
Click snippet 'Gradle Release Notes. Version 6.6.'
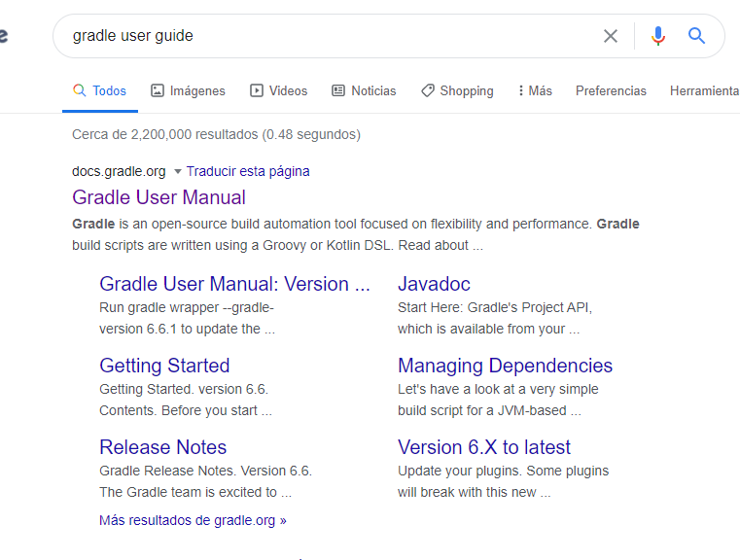point(206,471)
